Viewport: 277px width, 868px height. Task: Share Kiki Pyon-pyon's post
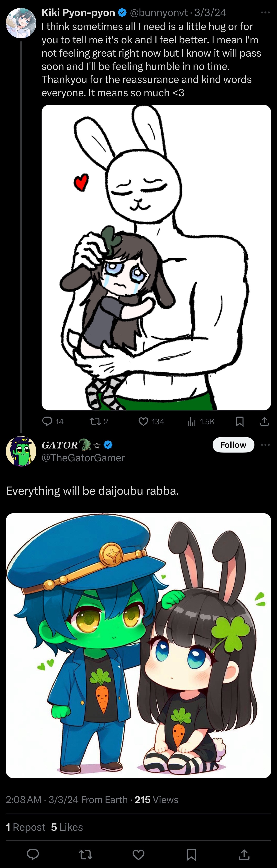265,421
